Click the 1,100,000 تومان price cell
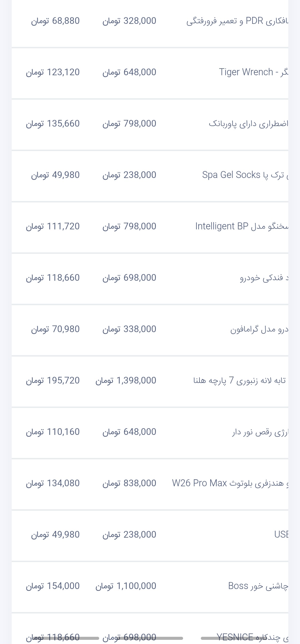The width and height of the screenshot is (300, 644). (126, 586)
